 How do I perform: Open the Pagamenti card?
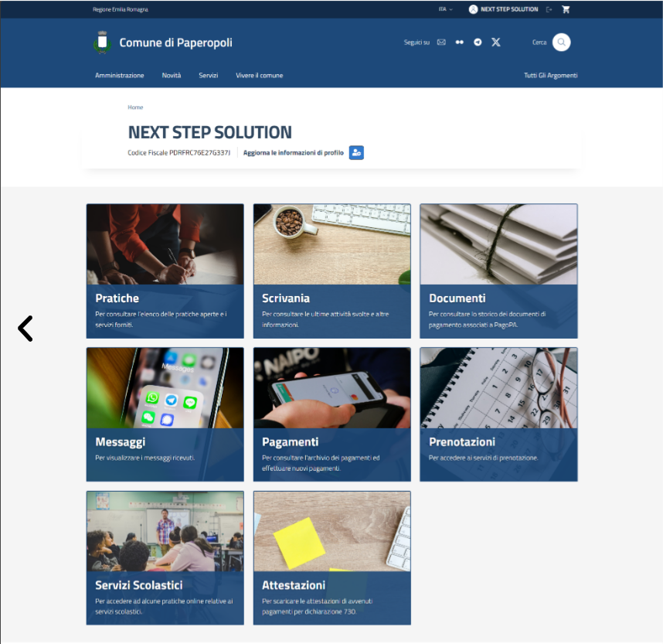(331, 414)
